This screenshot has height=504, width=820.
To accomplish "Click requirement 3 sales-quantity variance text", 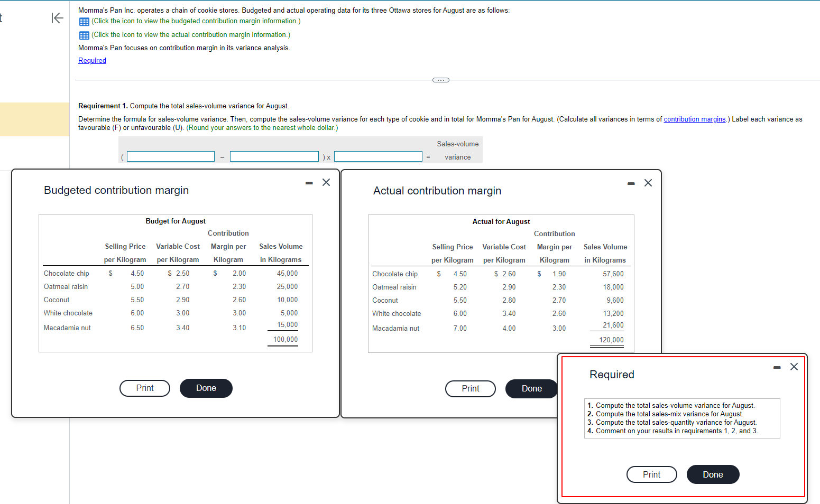I will [676, 423].
